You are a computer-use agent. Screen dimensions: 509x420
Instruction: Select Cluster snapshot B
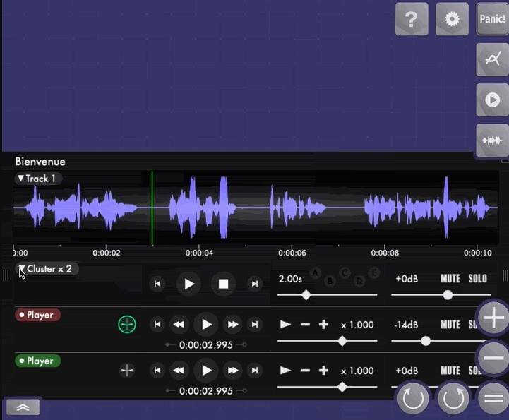330,281
